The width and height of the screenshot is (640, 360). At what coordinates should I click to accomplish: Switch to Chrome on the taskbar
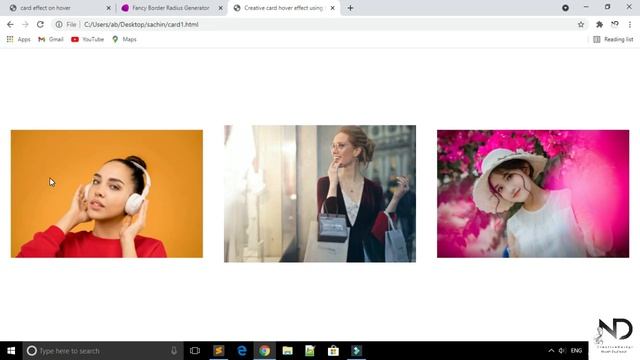tap(264, 351)
